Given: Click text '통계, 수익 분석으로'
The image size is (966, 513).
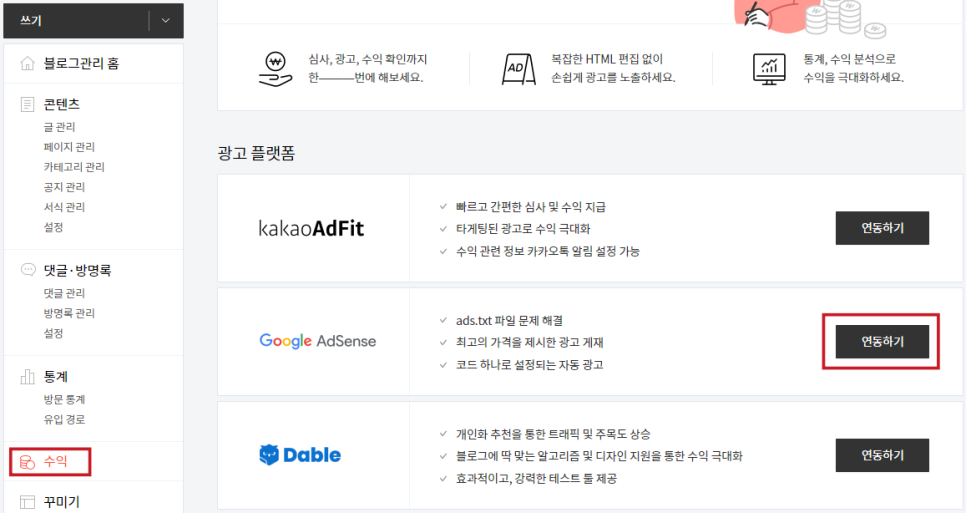Looking at the screenshot, I should tap(850, 59).
